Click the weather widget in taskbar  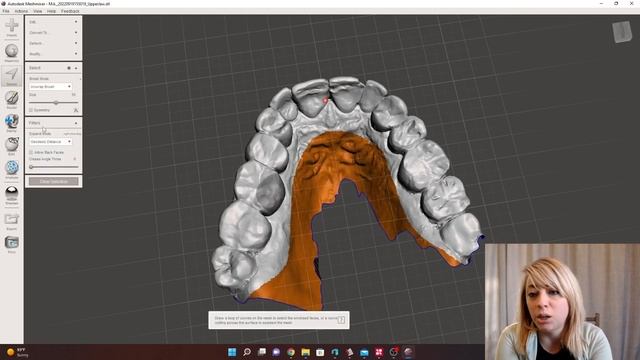18,352
